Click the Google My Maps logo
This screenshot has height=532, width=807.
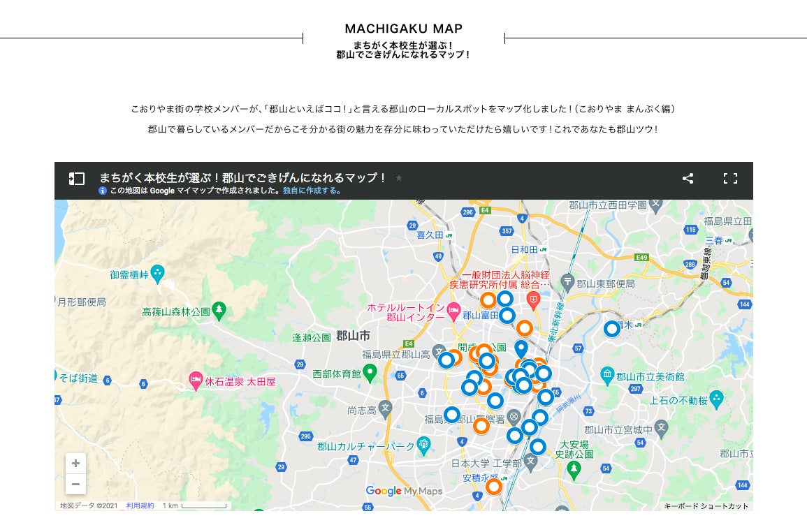[x=404, y=491]
